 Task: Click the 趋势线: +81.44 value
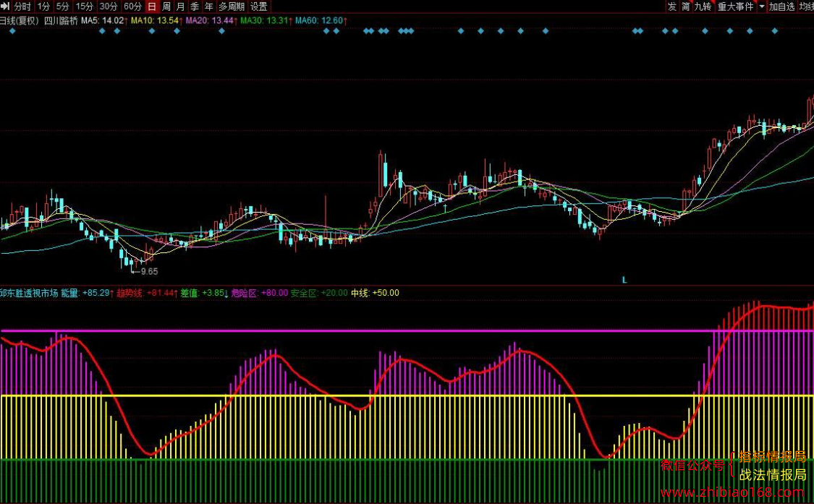pyautogui.click(x=146, y=294)
